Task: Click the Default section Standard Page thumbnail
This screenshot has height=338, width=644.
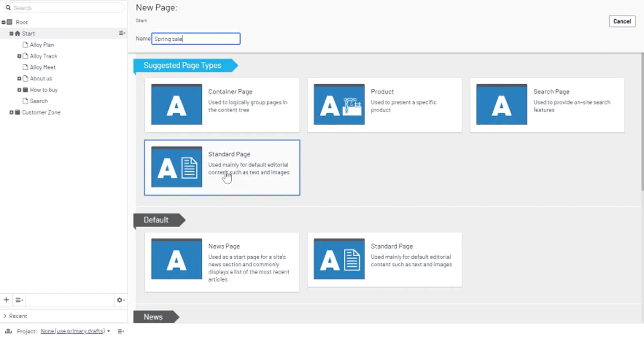Action: (x=339, y=259)
